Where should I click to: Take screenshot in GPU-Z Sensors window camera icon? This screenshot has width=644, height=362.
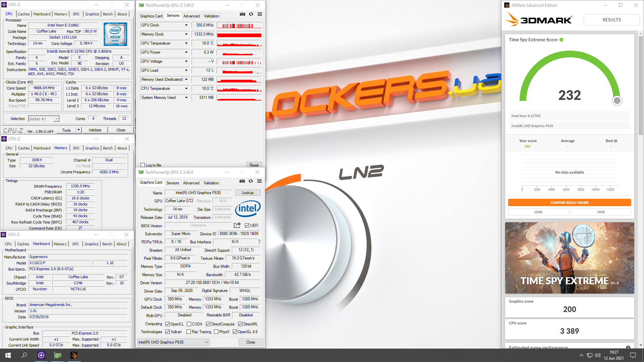243,14
